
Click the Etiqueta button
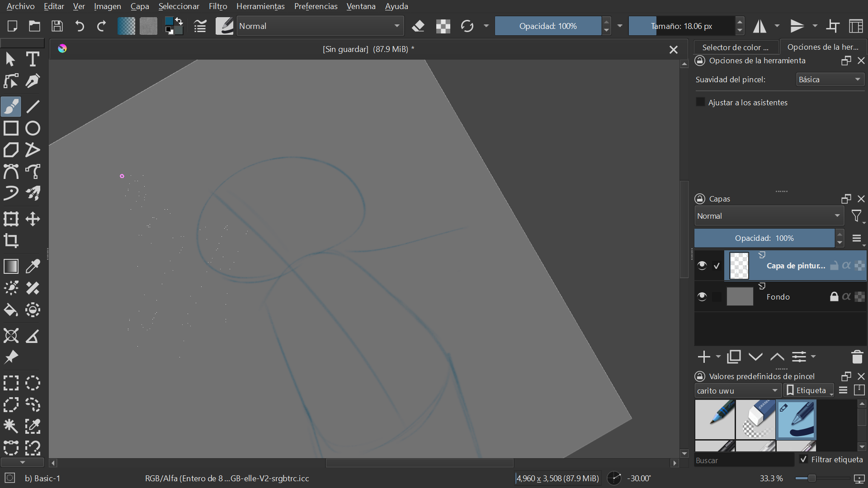tap(809, 390)
